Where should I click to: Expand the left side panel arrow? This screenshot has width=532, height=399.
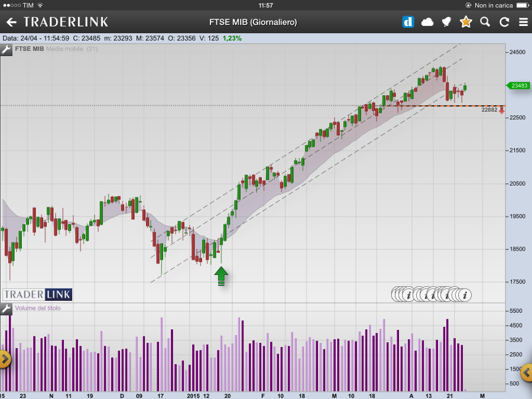click(x=4, y=358)
